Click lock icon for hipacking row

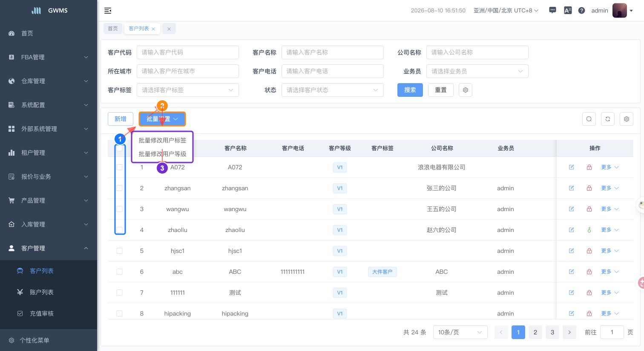(x=589, y=313)
